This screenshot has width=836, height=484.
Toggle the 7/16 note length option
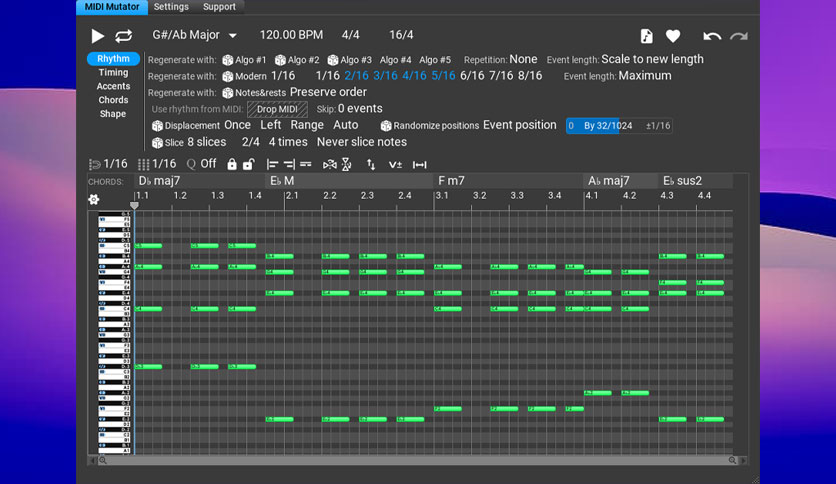click(501, 76)
